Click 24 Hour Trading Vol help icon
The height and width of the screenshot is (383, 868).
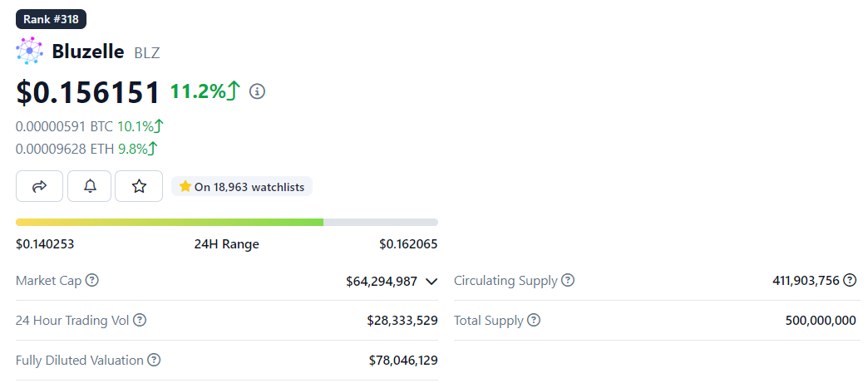tap(140, 320)
